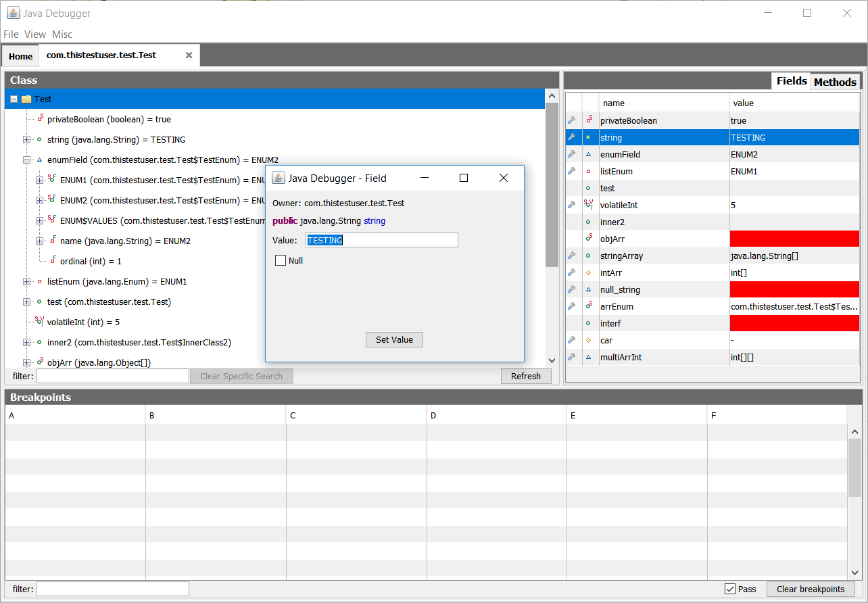Collapse the enumField tree node
This screenshot has width=868, height=603.
[x=27, y=160]
